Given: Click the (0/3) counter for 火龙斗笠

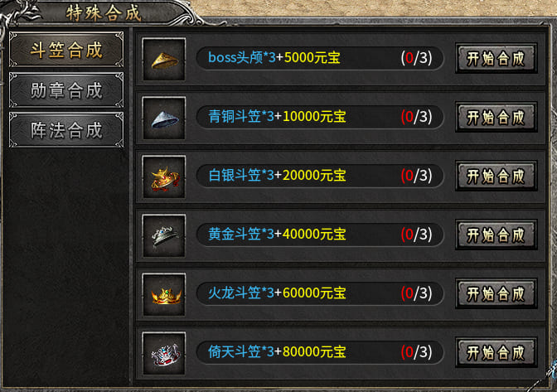Looking at the screenshot, I should [x=416, y=293].
